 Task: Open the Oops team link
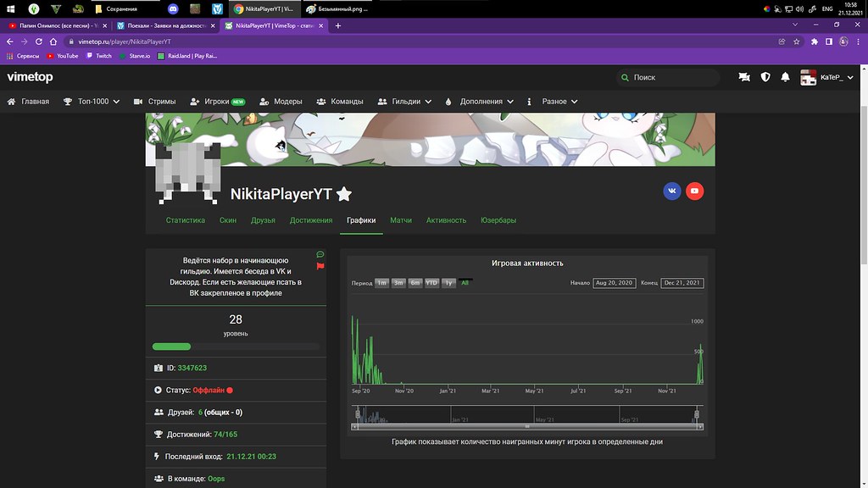pyautogui.click(x=218, y=479)
